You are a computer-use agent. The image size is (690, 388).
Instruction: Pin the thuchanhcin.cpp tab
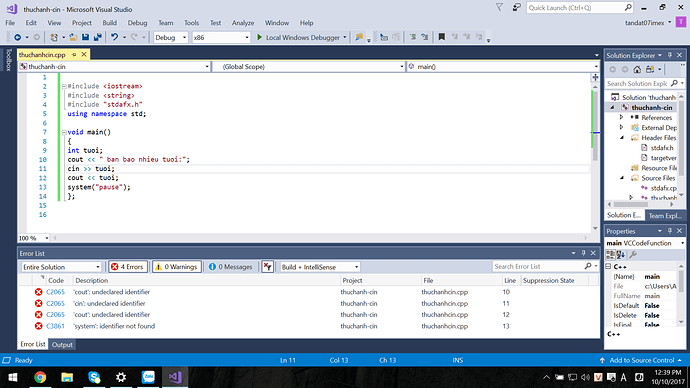click(74, 55)
